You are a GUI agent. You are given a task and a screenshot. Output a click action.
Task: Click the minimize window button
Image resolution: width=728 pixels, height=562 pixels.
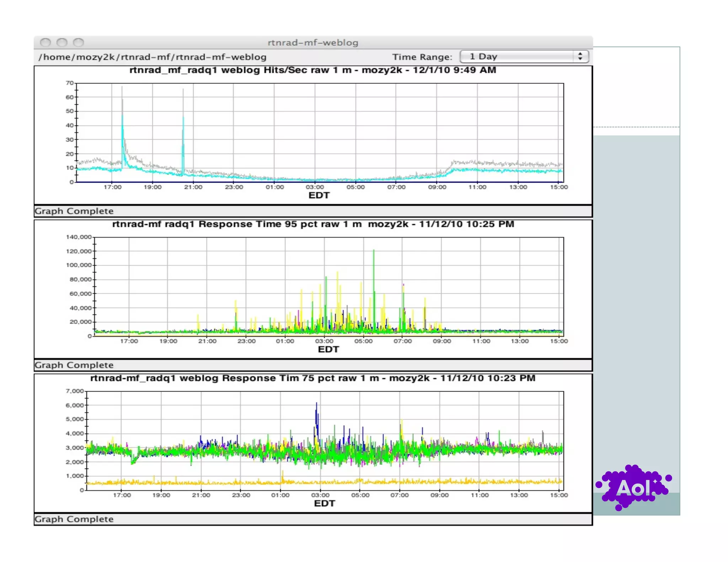(62, 43)
